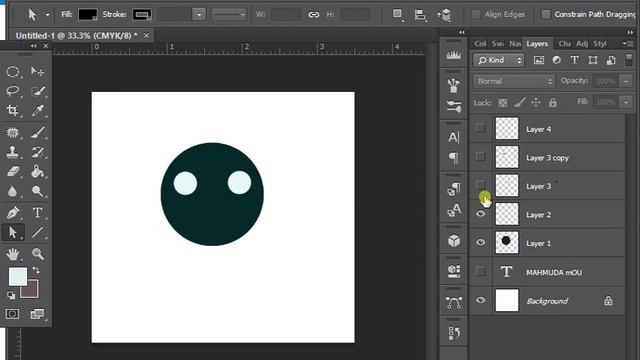Collapse the tools panel arrows
The width and height of the screenshot is (640, 360).
[x=33, y=46]
